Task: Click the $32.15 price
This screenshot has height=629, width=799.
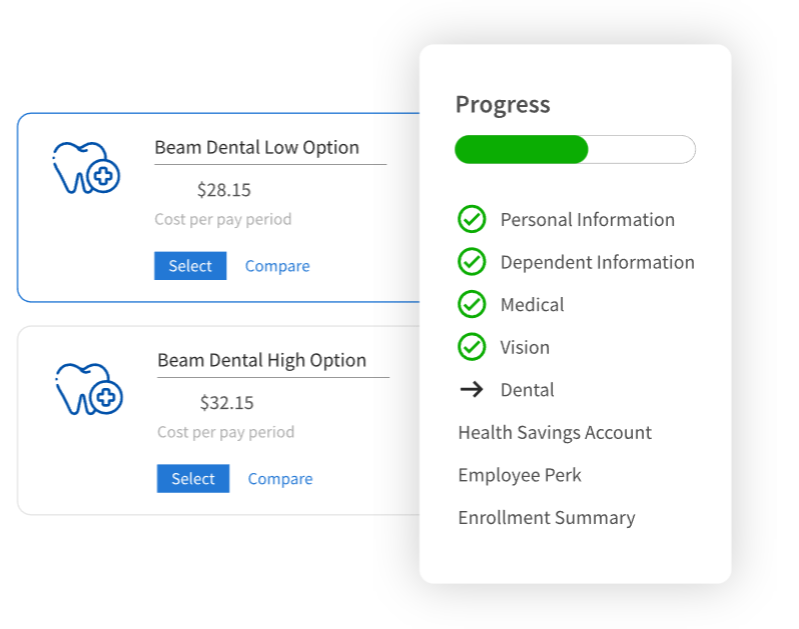Action: point(227,403)
